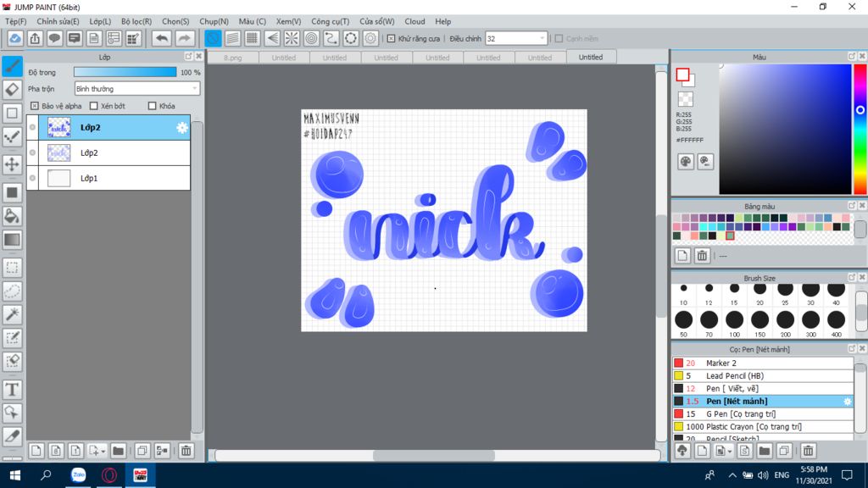Toggle visibility of the second Lớp2 layer
This screenshot has height=488, width=868.
[x=33, y=152]
